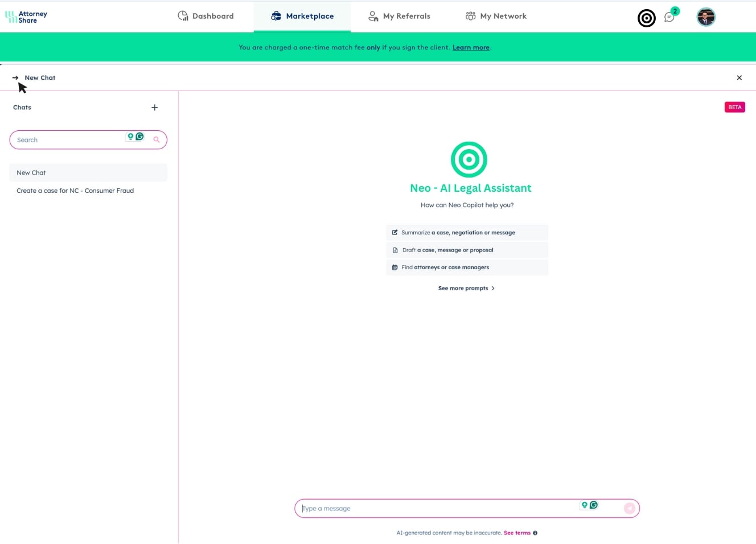
Task: Go to the Dashboard tab
Action: 206,16
